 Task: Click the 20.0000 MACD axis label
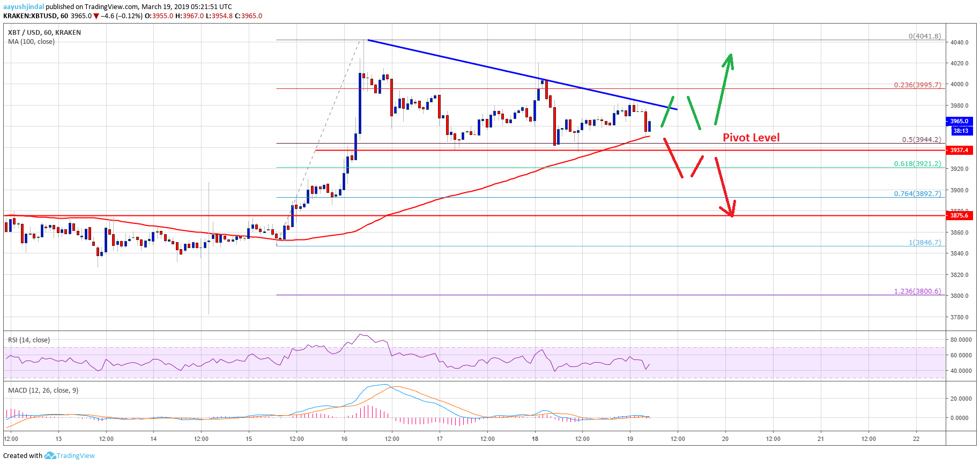coord(961,399)
